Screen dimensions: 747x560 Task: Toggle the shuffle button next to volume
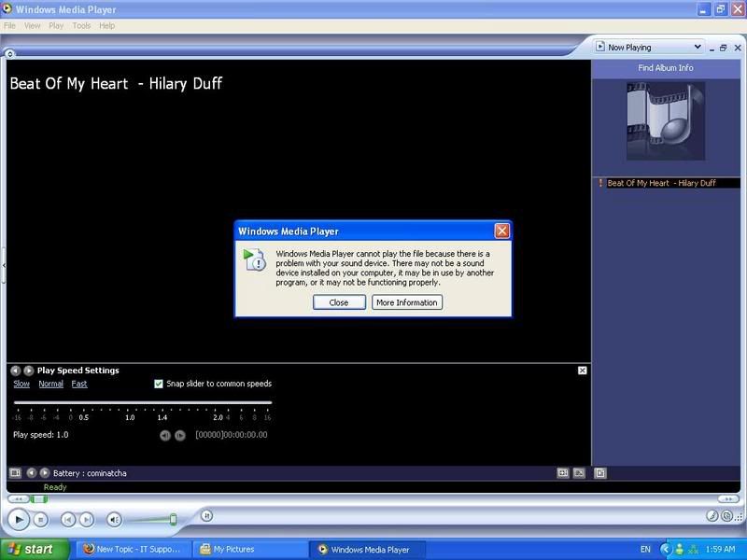(207, 515)
